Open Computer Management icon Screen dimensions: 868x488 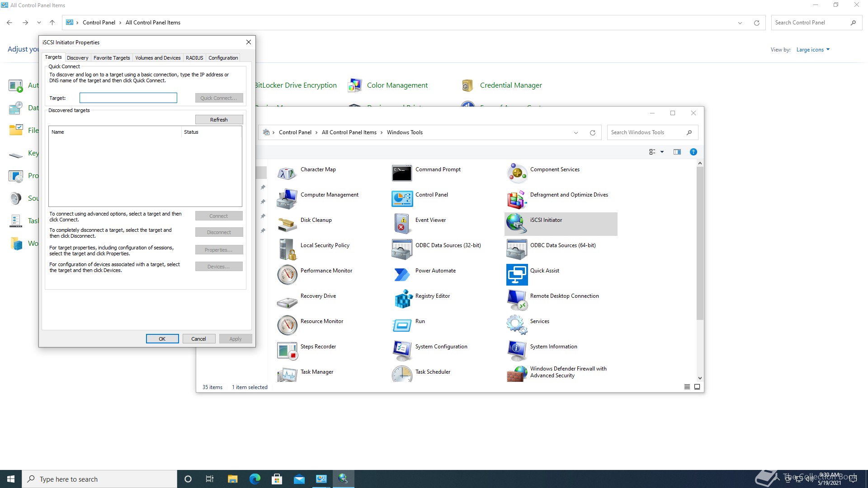(287, 198)
